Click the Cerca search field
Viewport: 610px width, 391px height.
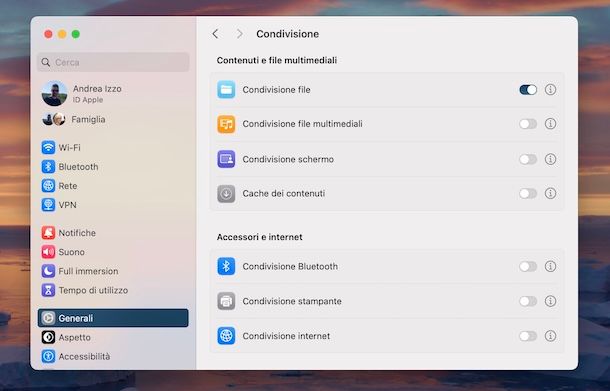[113, 62]
